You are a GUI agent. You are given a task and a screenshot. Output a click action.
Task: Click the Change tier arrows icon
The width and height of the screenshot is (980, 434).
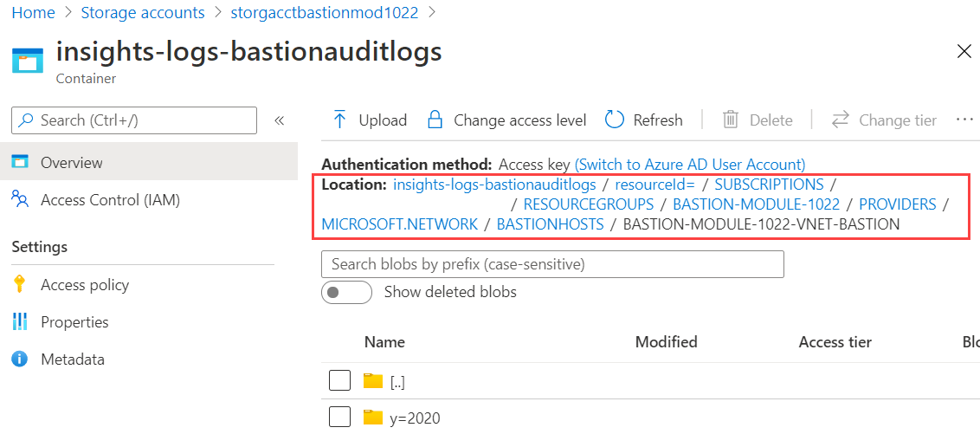[841, 120]
